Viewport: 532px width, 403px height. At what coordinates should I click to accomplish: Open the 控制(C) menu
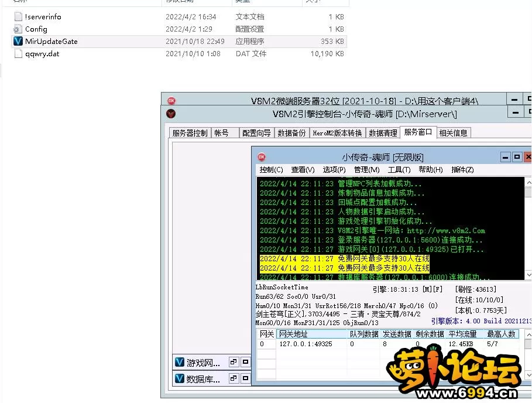pyautogui.click(x=271, y=169)
